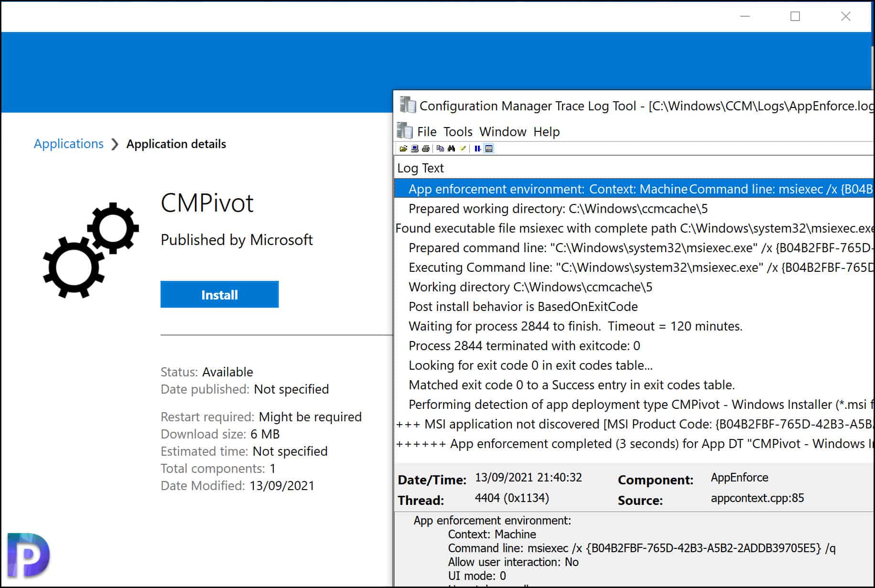The image size is (875, 588).
Task: Click the 'Date published: Not specified' line
Action: pyautogui.click(x=245, y=389)
